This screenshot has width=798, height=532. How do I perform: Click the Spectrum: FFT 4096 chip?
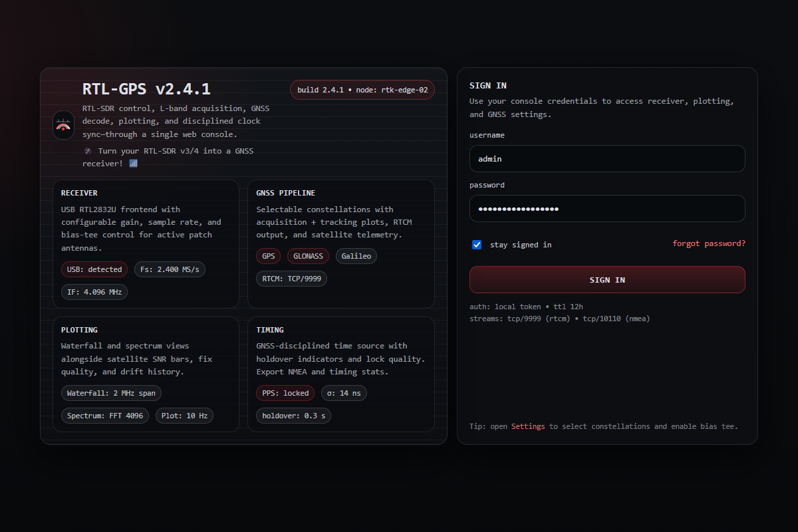click(105, 416)
